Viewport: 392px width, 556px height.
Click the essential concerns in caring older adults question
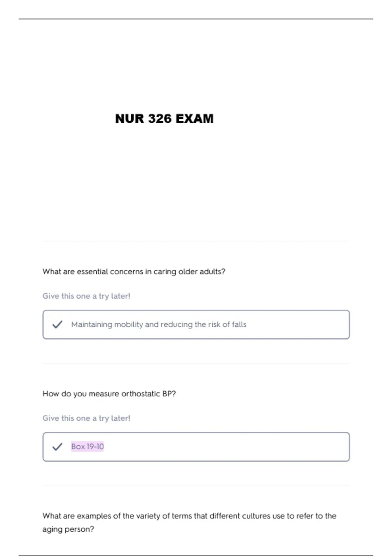tap(134, 272)
